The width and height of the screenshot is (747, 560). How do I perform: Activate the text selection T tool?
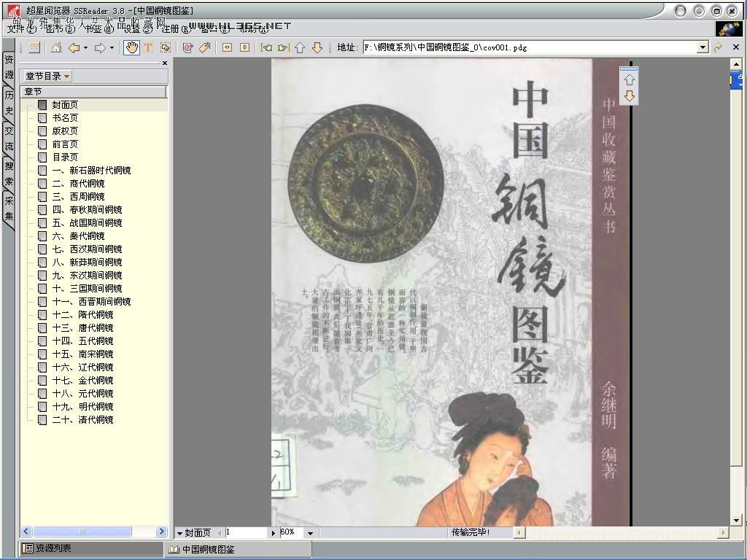pos(148,47)
